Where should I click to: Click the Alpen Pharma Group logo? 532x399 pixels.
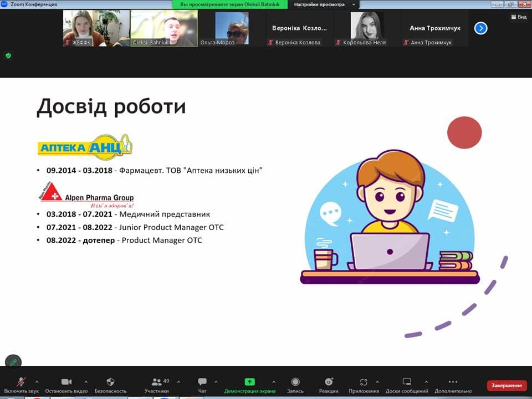pos(86,195)
